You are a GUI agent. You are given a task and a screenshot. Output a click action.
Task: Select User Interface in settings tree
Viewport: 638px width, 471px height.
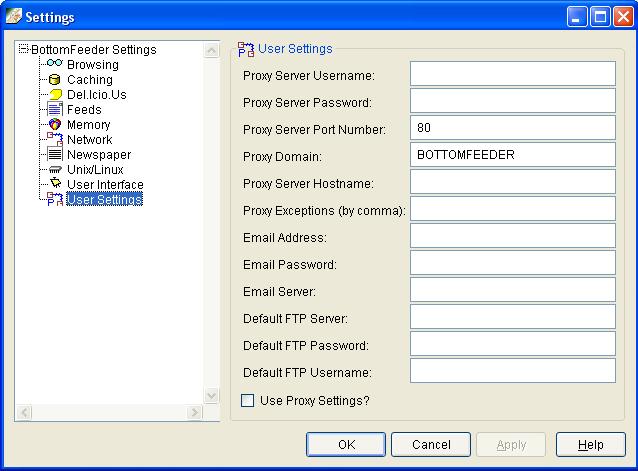pyautogui.click(x=105, y=185)
